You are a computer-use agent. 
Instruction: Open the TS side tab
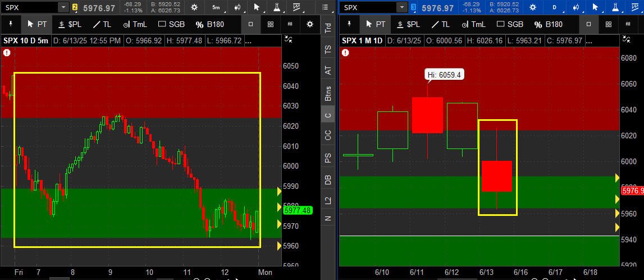tap(328, 49)
